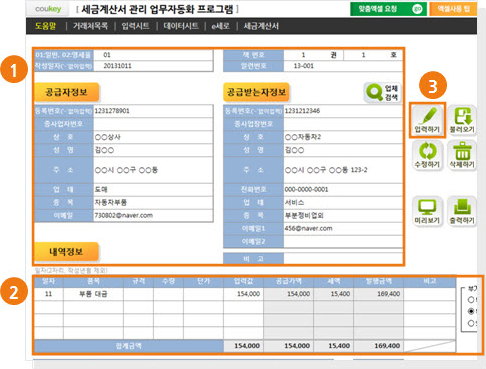486x369 pixels.
Task: Click recipient 이메일1 field 456@naver.com
Action: click(x=343, y=228)
